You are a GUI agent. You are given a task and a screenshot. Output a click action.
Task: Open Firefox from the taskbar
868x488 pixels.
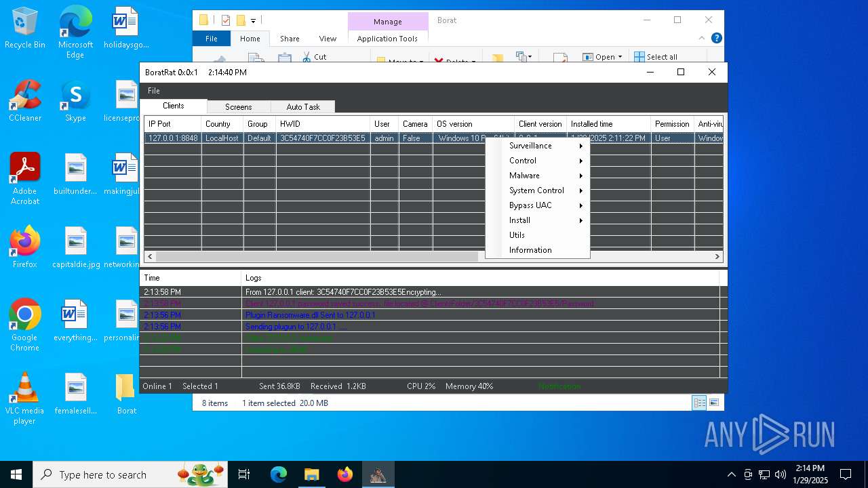click(x=344, y=474)
